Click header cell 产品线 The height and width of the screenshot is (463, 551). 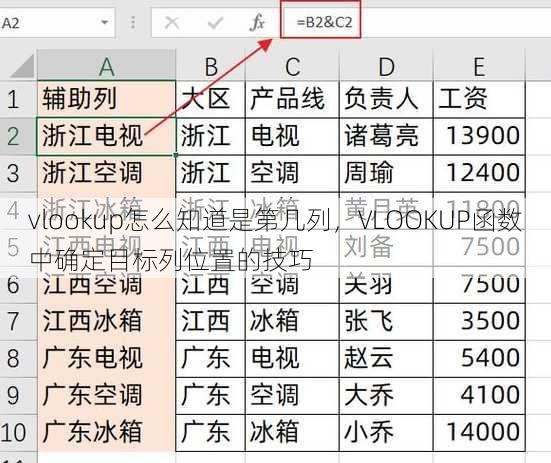coord(292,99)
